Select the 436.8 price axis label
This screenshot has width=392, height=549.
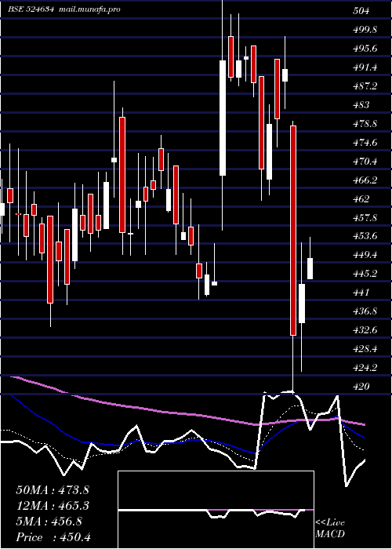(365, 311)
